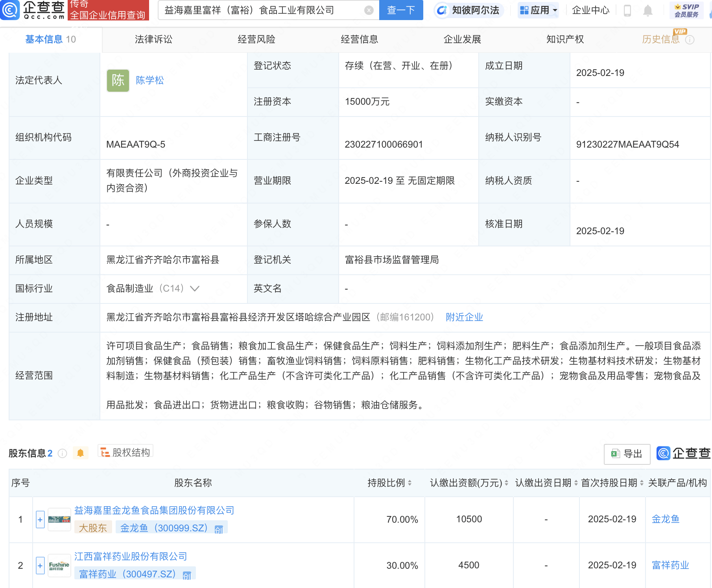This screenshot has height=588, width=712.
Task: Open the 历史信息 VIP tab
Action: point(661,39)
